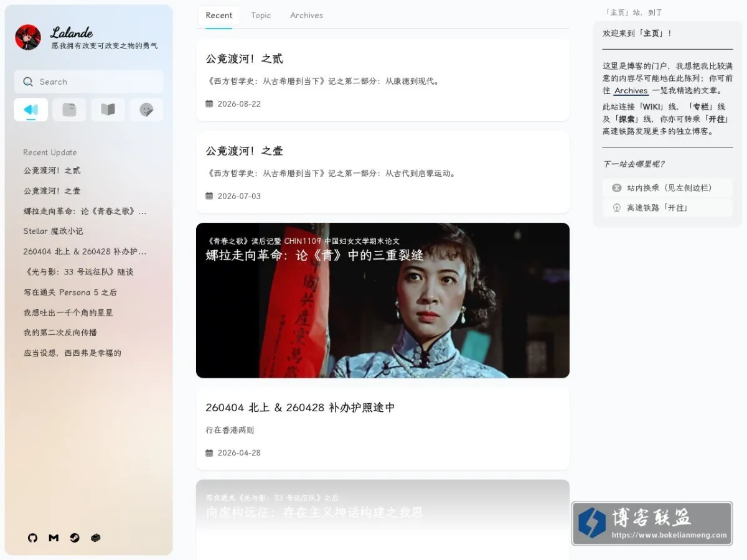Screen dimensions: 747x560
Task: Open sidebar link 260404 北上 & 260428 补办护…
Action: [85, 252]
